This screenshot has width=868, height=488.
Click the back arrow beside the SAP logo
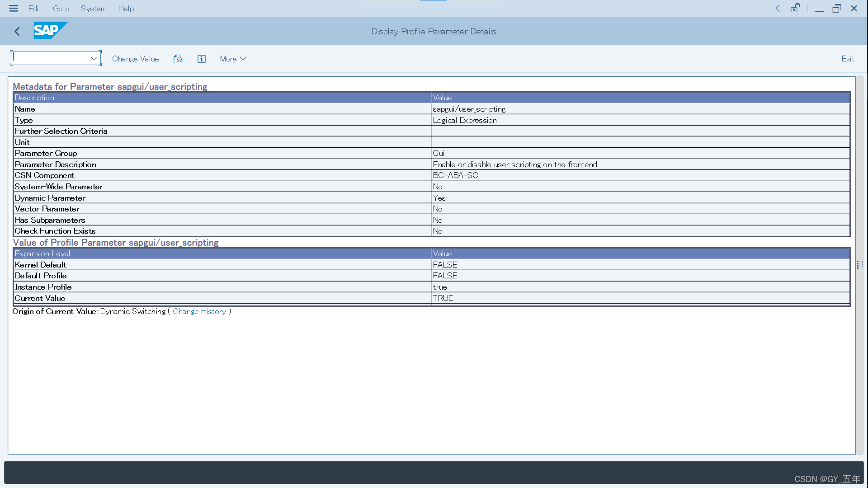[17, 31]
